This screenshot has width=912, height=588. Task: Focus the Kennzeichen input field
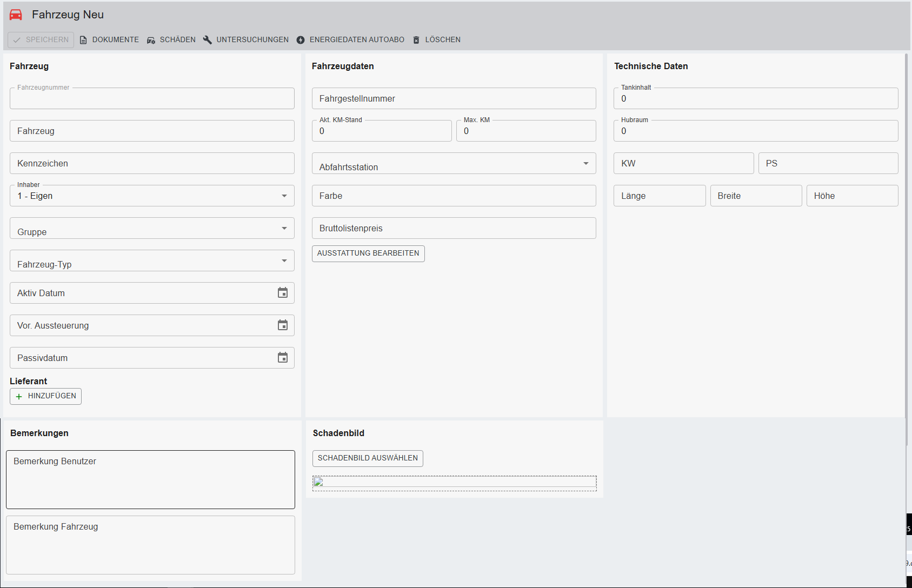point(152,163)
